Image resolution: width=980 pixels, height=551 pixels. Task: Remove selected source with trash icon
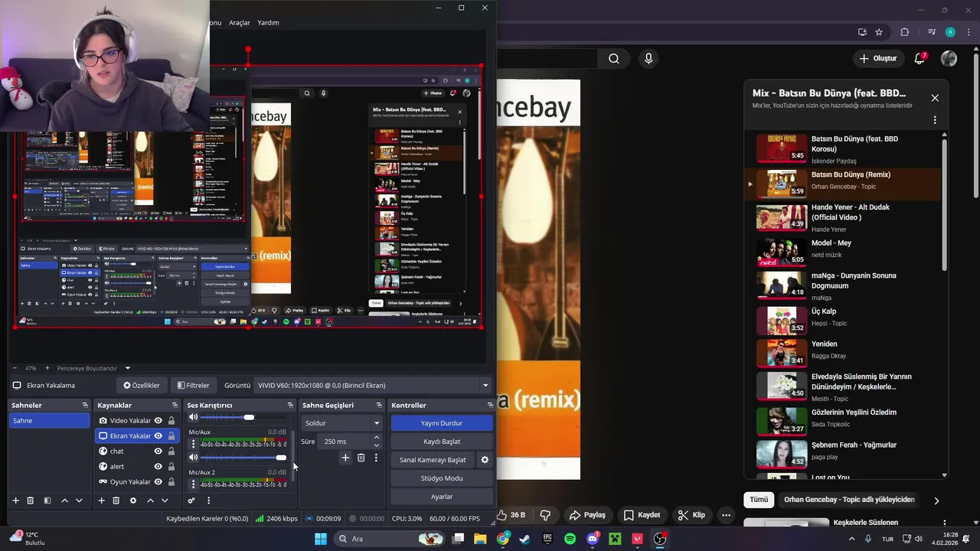(116, 500)
